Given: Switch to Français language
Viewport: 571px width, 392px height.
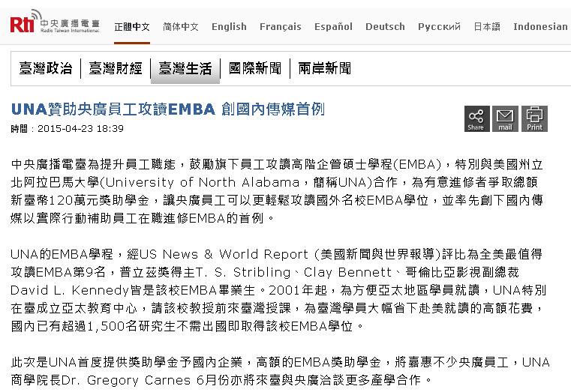Looking at the screenshot, I should pyautogui.click(x=281, y=26).
